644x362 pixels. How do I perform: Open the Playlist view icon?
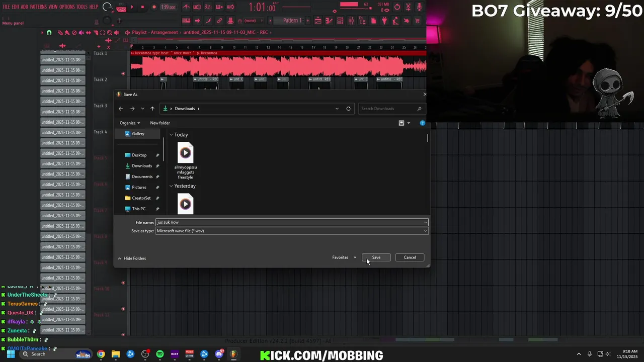click(x=318, y=21)
